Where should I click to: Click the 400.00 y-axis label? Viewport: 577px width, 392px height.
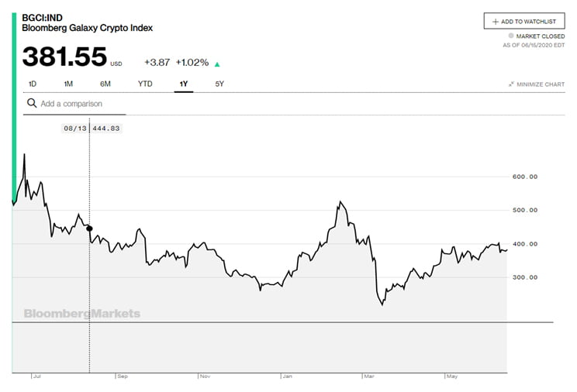point(525,244)
